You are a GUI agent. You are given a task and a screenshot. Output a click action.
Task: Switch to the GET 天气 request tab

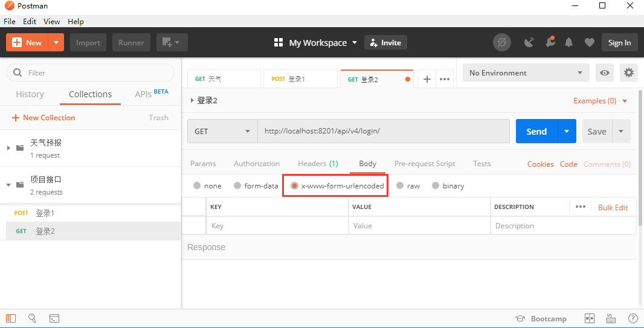point(224,79)
